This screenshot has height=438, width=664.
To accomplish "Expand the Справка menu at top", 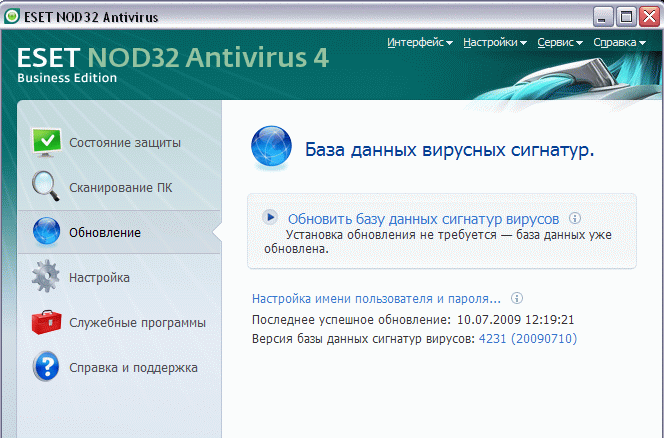I will pyautogui.click(x=619, y=43).
